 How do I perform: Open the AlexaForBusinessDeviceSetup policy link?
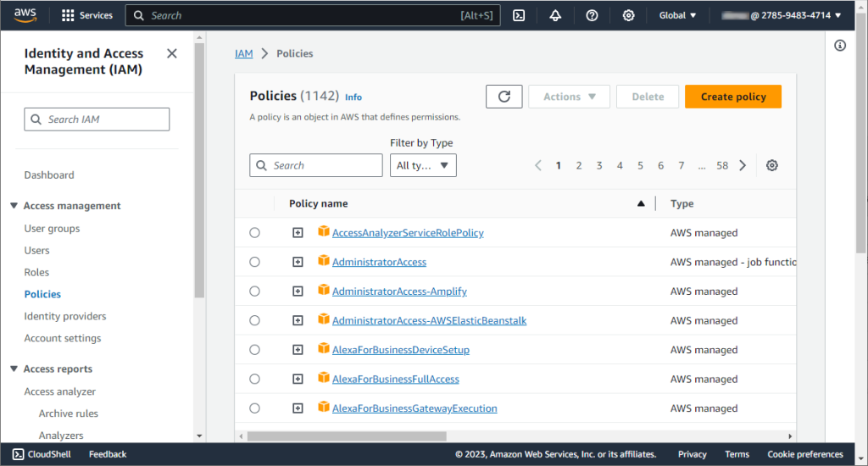click(401, 350)
